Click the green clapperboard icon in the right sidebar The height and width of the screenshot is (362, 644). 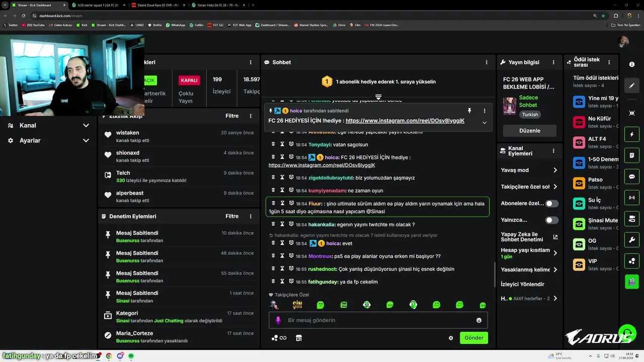(632, 282)
